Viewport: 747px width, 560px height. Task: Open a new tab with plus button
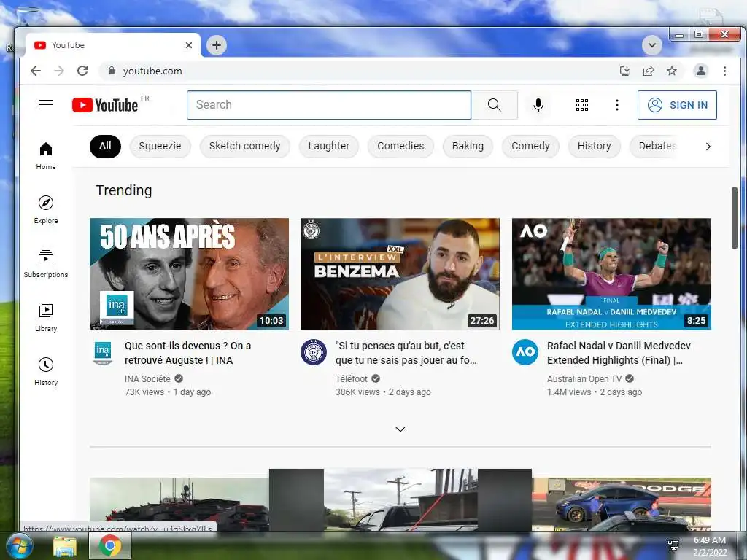pos(217,45)
